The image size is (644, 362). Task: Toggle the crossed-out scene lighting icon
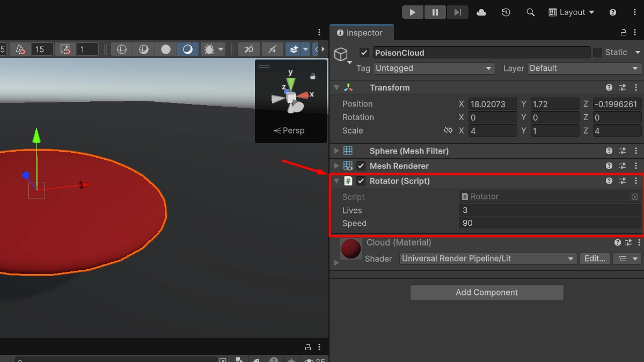click(x=248, y=49)
